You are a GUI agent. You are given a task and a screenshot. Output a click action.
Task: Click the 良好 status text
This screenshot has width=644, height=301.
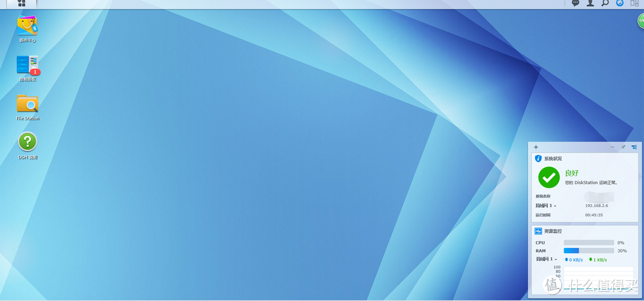(572, 173)
